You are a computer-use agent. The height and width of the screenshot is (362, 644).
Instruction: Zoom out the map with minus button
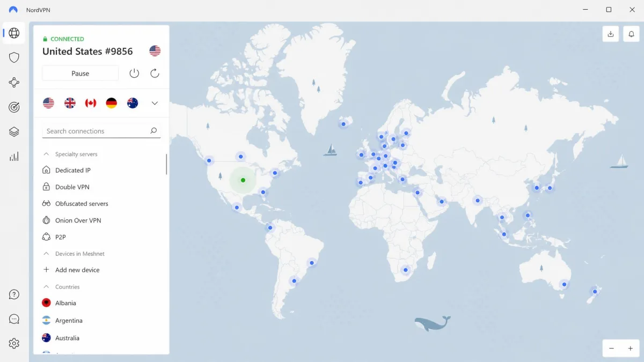click(x=611, y=349)
